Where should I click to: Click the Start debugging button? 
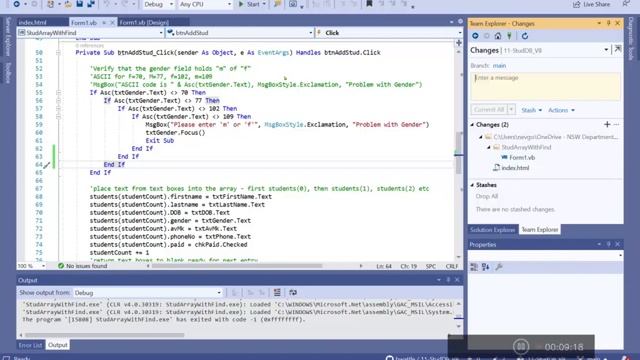(x=249, y=4)
